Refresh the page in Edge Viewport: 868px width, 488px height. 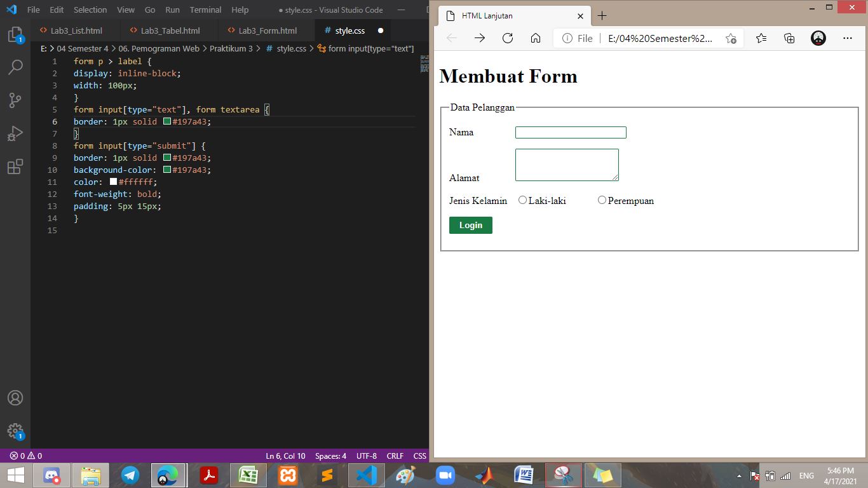[507, 38]
